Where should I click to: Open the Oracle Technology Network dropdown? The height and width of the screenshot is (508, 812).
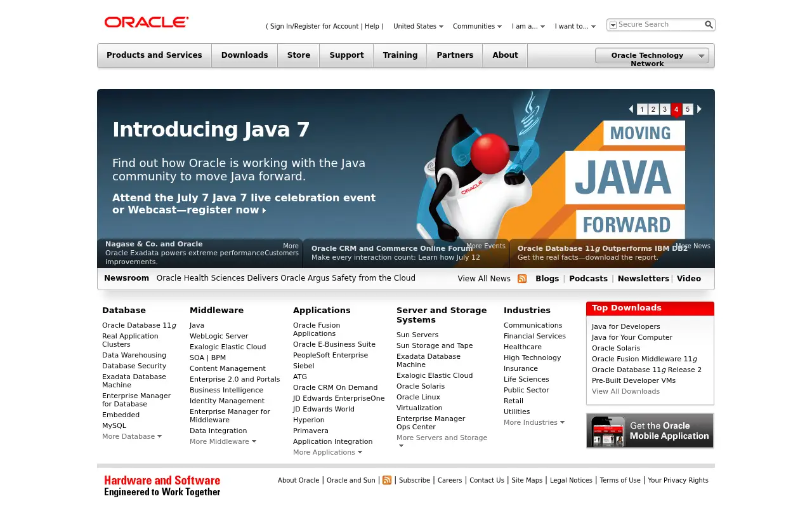pyautogui.click(x=652, y=56)
